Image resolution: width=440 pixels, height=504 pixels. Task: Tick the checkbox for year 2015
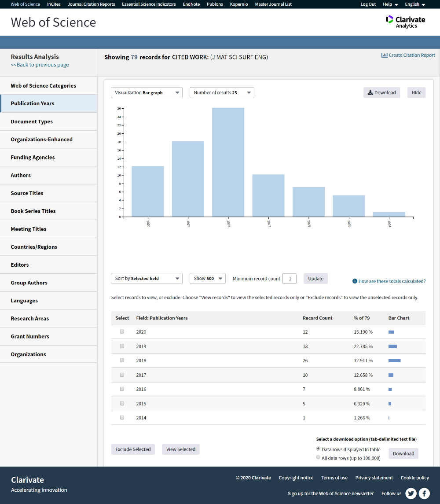(122, 403)
